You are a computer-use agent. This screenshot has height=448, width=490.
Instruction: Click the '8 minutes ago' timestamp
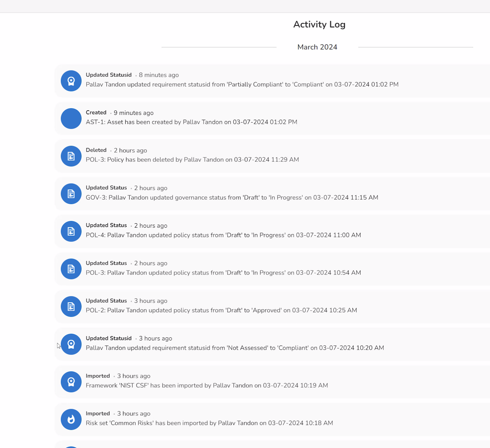pyautogui.click(x=159, y=75)
